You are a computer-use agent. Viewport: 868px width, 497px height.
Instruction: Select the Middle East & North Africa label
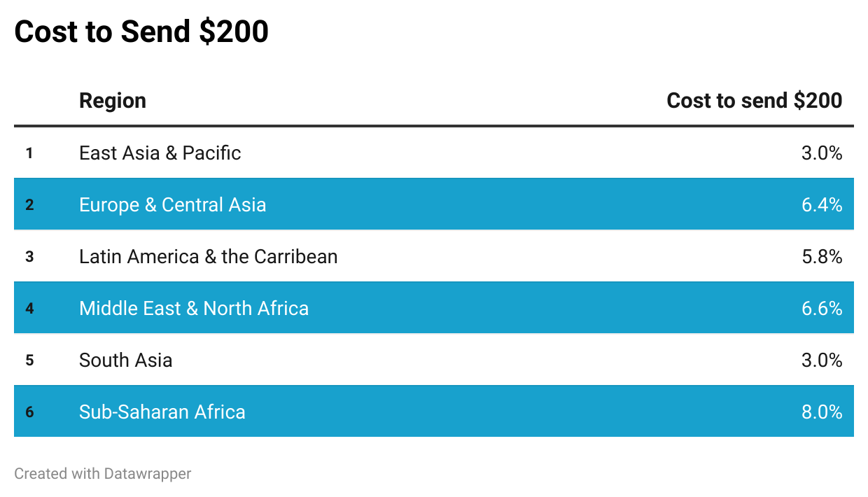(193, 308)
